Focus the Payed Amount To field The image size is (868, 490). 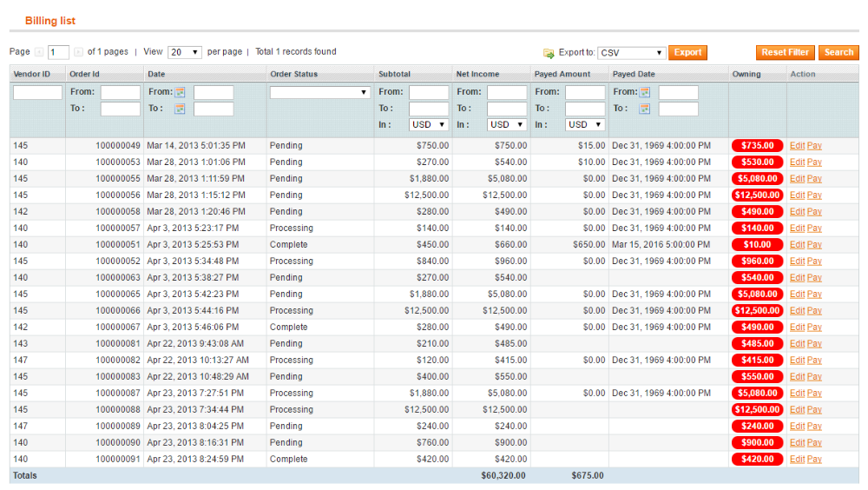pyautogui.click(x=584, y=109)
